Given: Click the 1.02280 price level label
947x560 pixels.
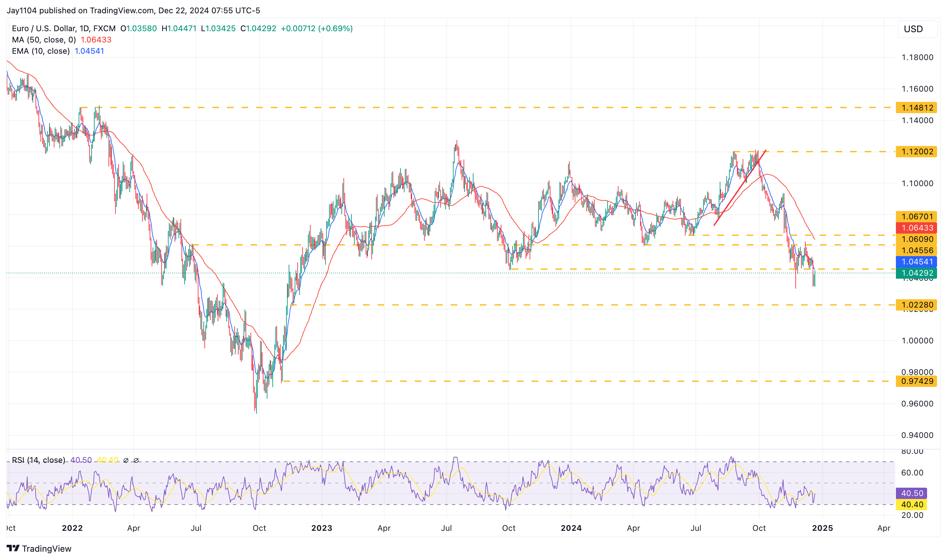Looking at the screenshot, I should click(x=916, y=305).
